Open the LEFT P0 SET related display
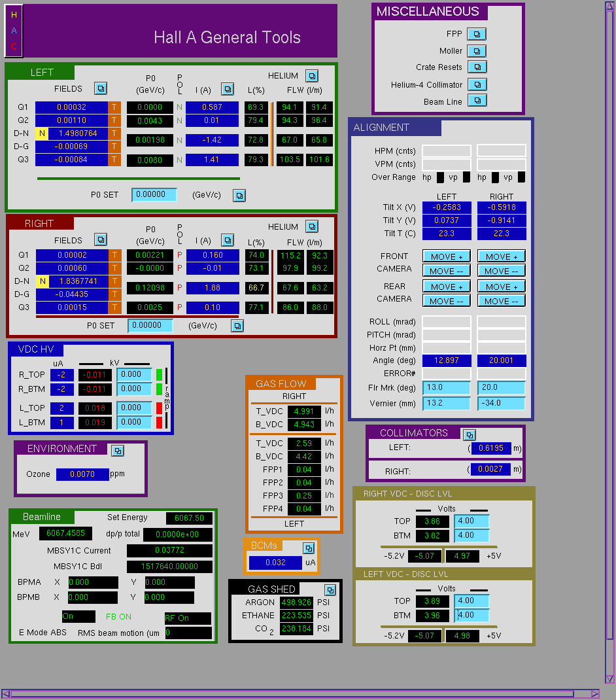Screen dimensions: 616x700 pyautogui.click(x=239, y=196)
